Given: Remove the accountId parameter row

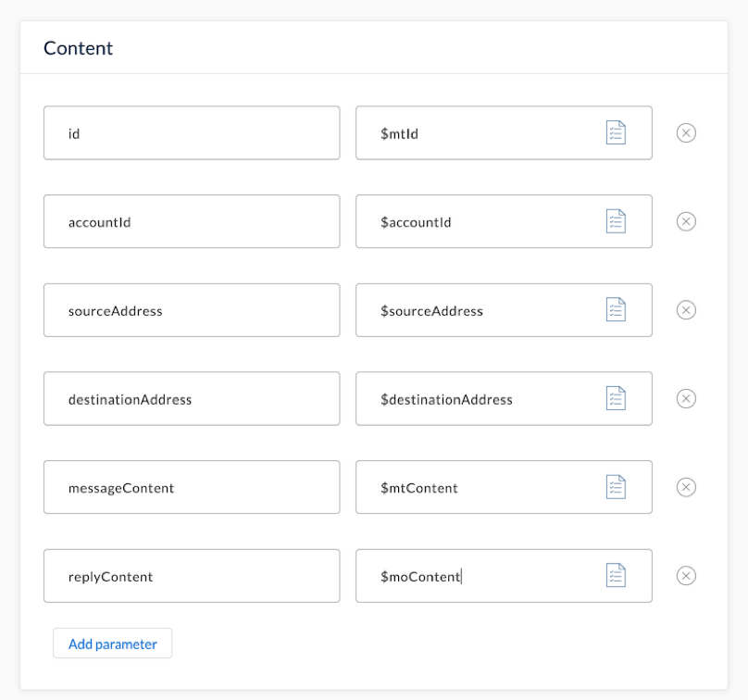Looking at the screenshot, I should tap(686, 221).
